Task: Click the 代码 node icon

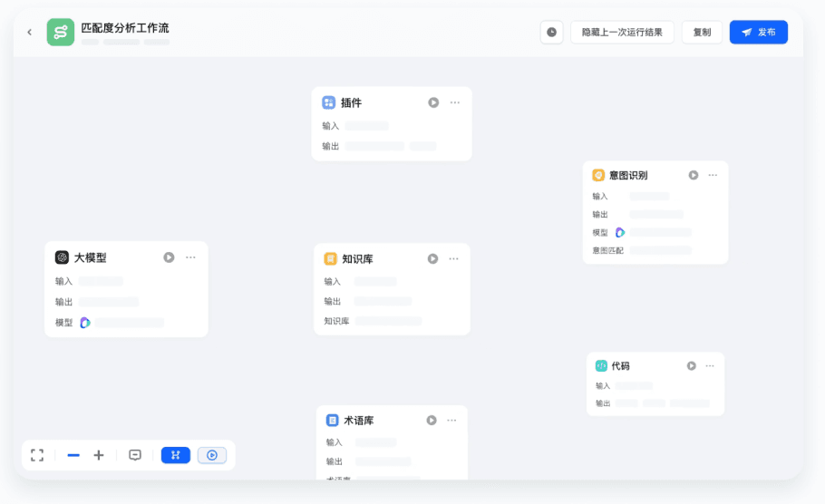Action: click(601, 365)
